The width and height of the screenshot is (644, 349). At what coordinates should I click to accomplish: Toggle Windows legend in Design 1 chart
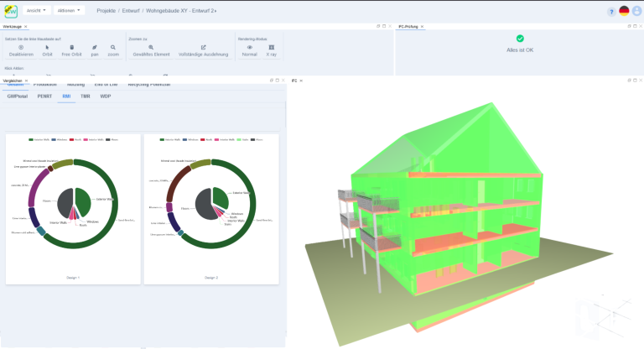point(60,140)
